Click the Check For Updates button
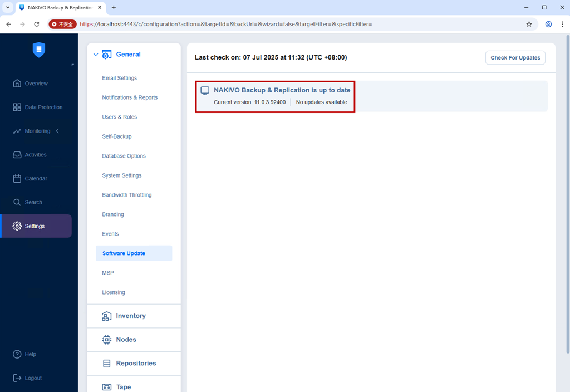 pyautogui.click(x=515, y=58)
